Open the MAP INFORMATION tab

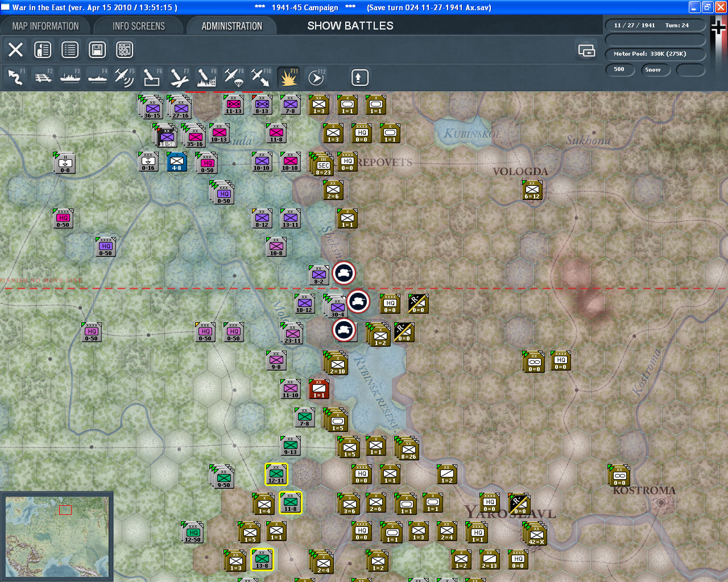tap(45, 26)
